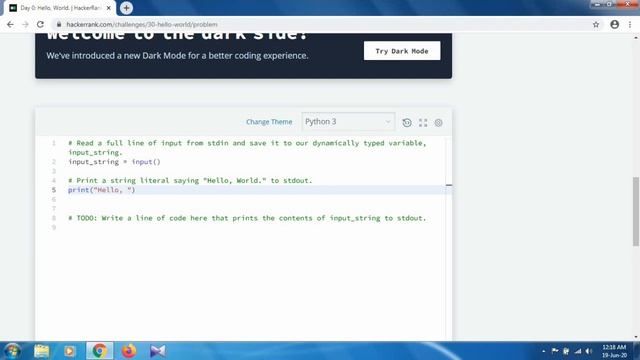Click the Chrome taskbar icon

click(99, 351)
